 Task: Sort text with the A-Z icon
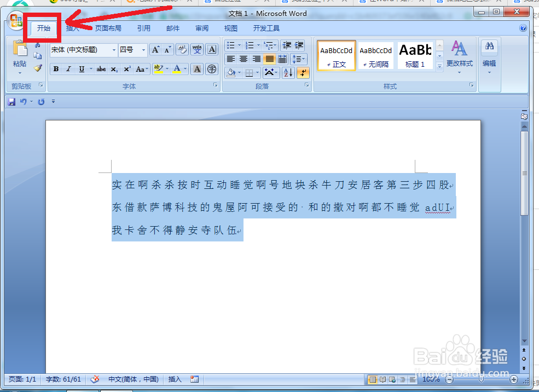coord(288,73)
